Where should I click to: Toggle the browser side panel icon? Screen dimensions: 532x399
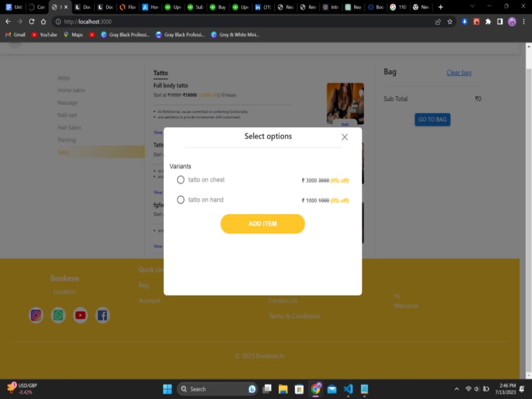click(x=500, y=22)
